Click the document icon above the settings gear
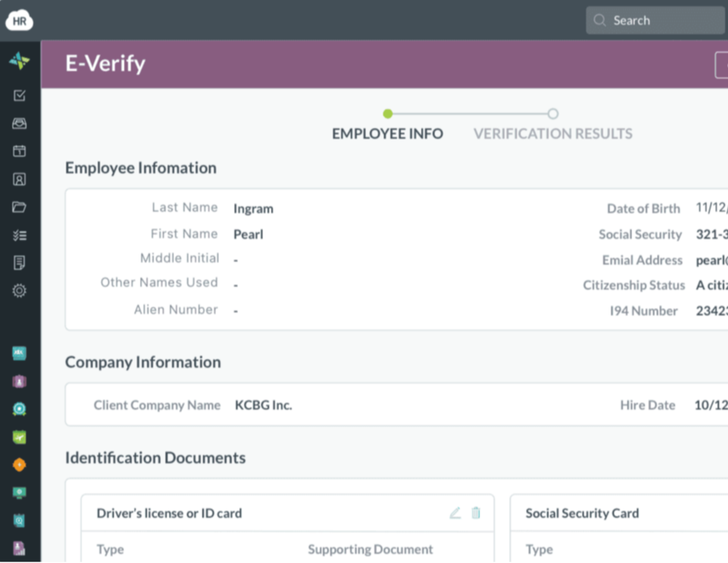The height and width of the screenshot is (563, 728). 20,263
